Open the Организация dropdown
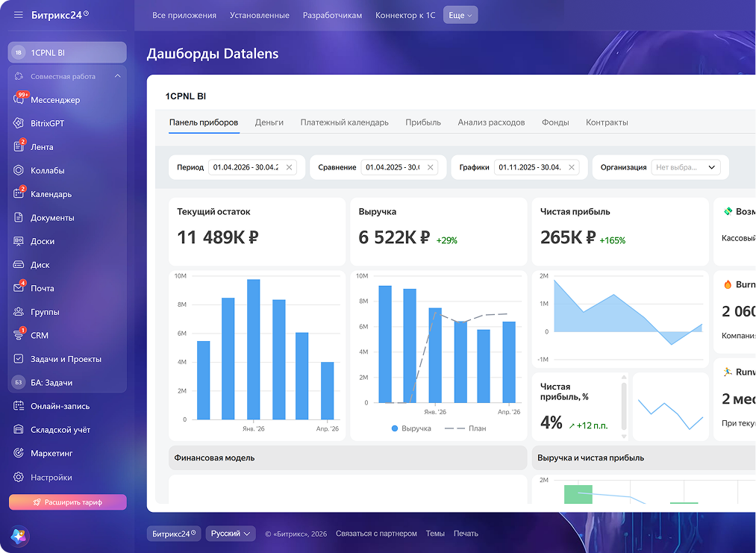Image resolution: width=756 pixels, height=553 pixels. tap(686, 167)
